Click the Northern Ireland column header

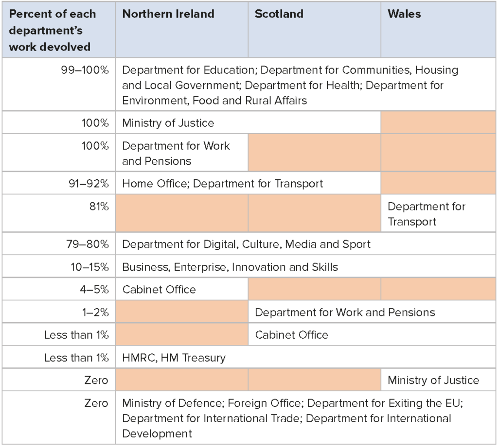click(x=182, y=30)
